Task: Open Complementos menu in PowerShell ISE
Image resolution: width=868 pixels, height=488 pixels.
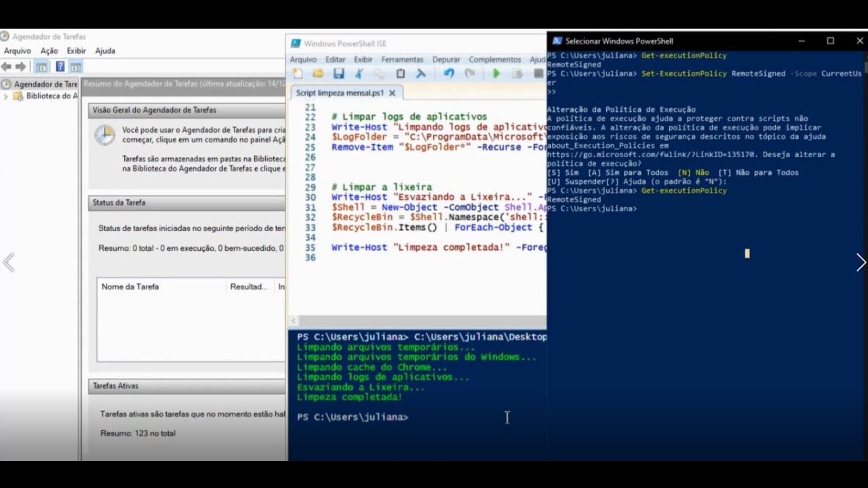Action: click(495, 60)
